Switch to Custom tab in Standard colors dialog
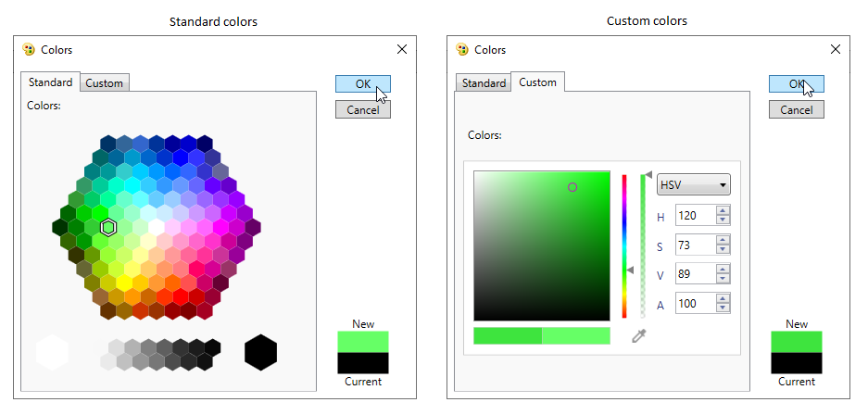868x415 pixels. coord(104,83)
